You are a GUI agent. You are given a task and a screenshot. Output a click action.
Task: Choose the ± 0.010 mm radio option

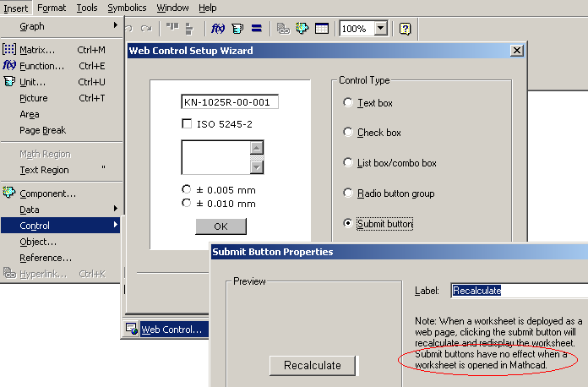coord(186,203)
